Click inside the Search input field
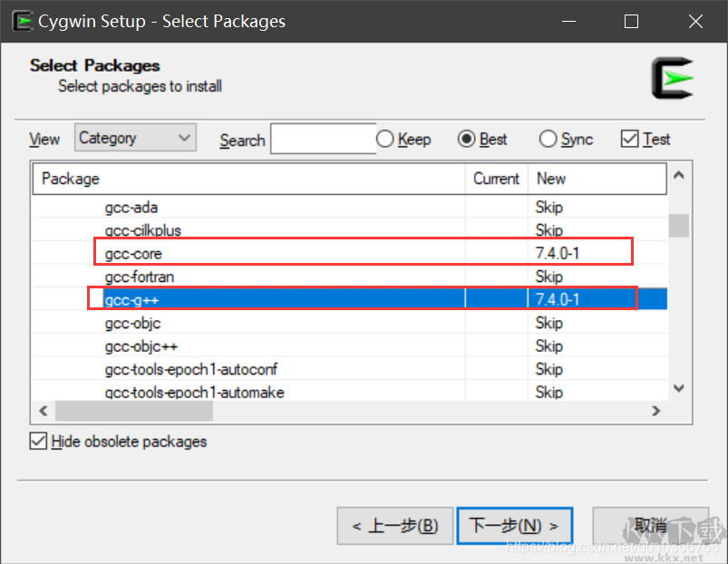Image resolution: width=728 pixels, height=564 pixels. pos(322,139)
